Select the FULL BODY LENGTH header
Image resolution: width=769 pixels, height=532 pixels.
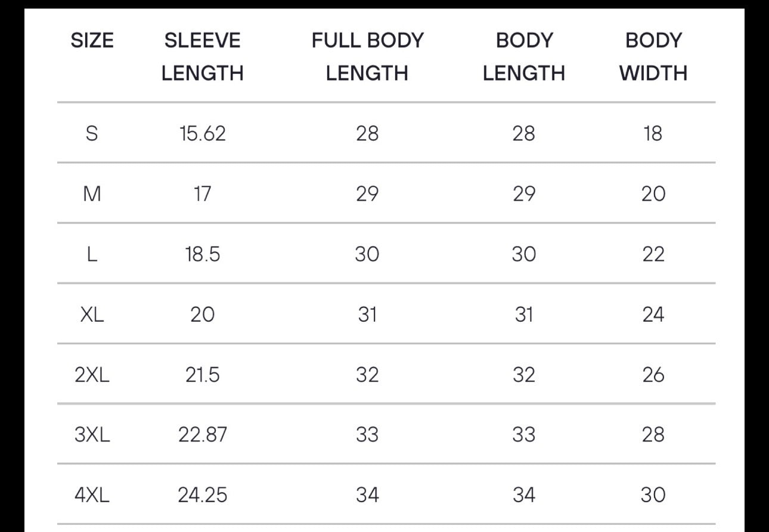[367, 57]
